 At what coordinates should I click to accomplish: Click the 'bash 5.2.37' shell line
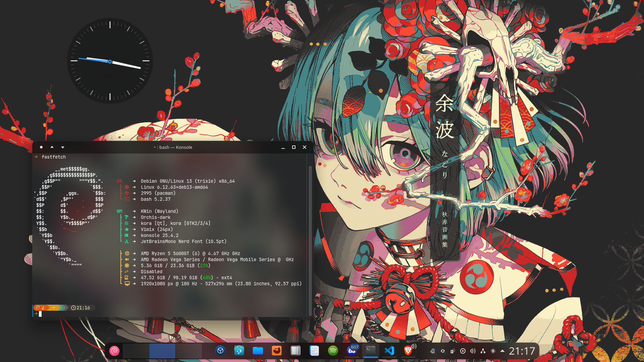click(x=156, y=199)
